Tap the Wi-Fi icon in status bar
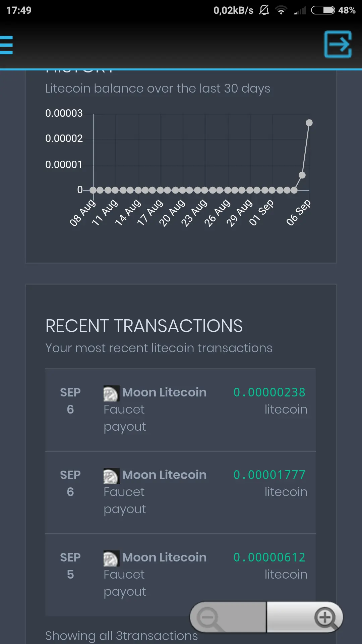The width and height of the screenshot is (362, 644). pos(281,10)
